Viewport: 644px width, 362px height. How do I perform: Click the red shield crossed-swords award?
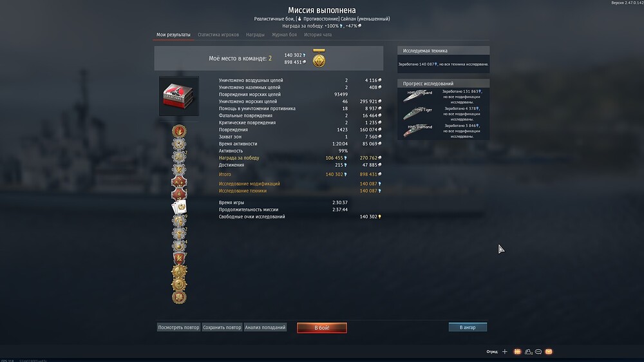(179, 258)
